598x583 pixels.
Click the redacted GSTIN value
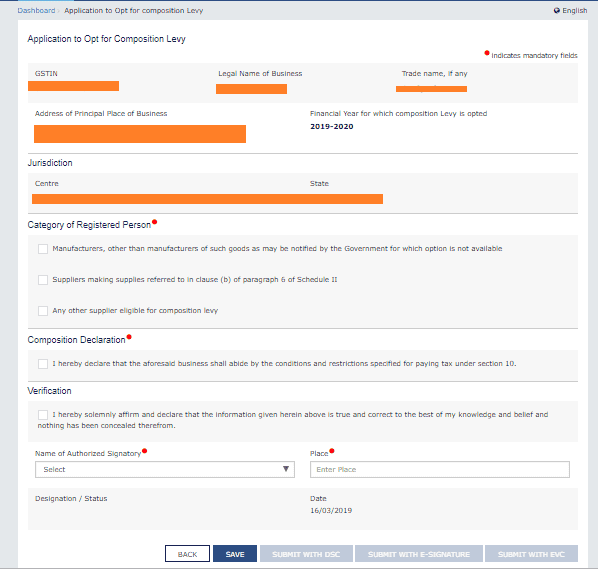click(x=74, y=86)
